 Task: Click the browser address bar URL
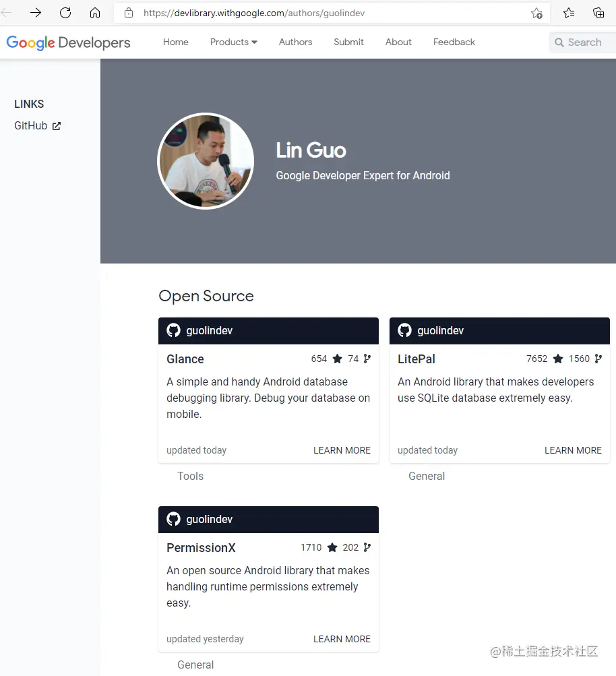[x=254, y=13]
